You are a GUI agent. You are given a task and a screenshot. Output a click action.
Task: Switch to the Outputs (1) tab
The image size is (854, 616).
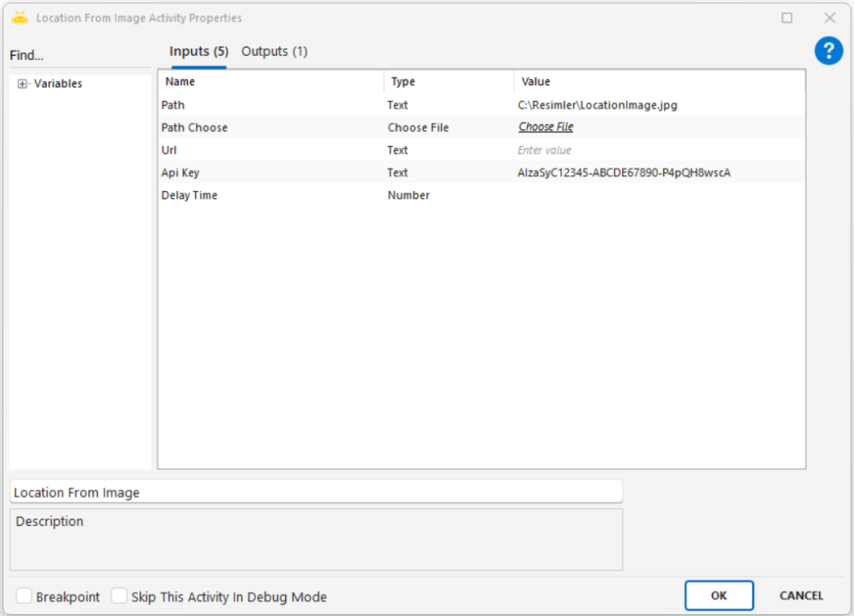tap(274, 52)
